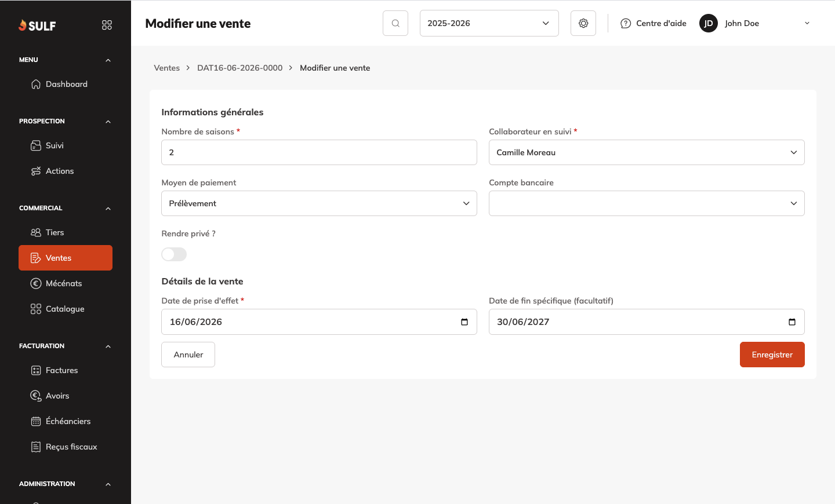Open calendar picker for Date de prise d'effet

(x=464, y=322)
